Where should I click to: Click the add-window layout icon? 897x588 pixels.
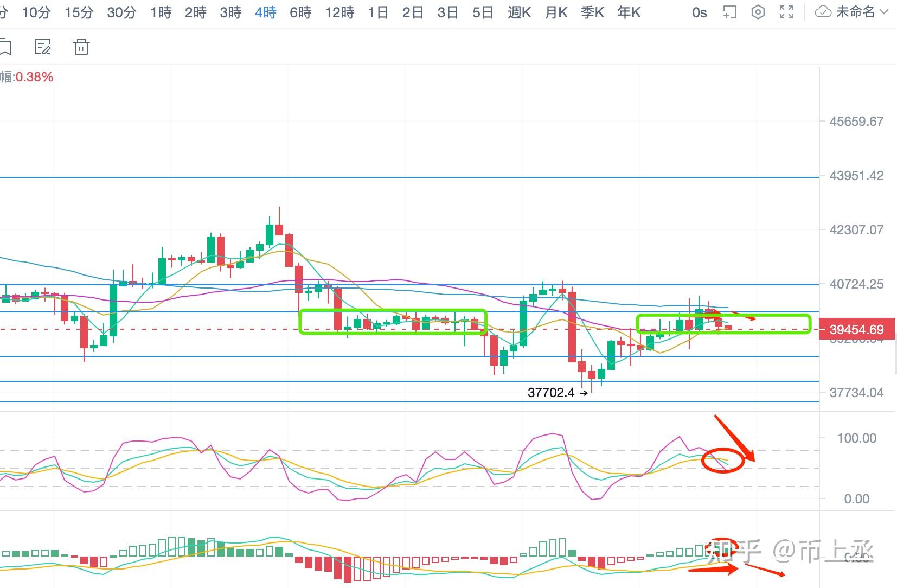point(729,12)
